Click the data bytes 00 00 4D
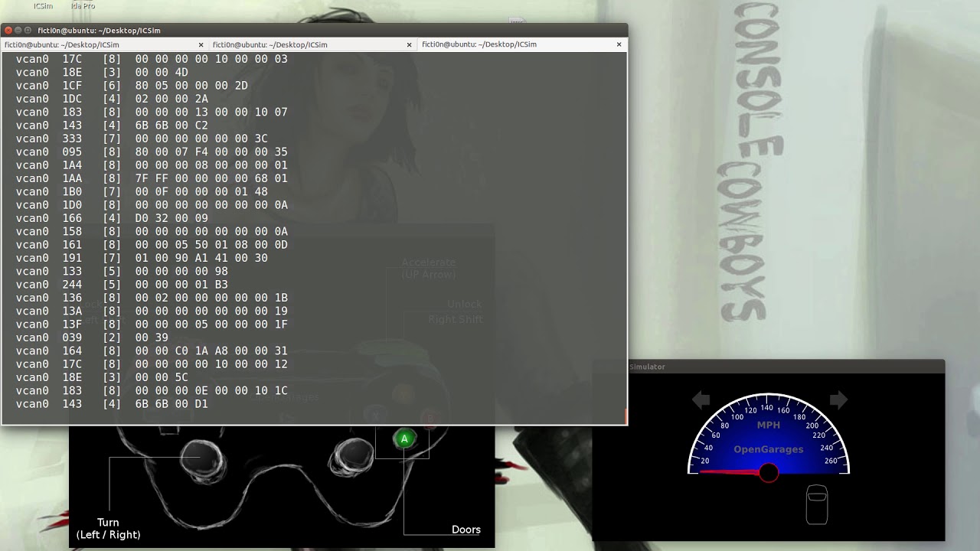 pyautogui.click(x=162, y=73)
